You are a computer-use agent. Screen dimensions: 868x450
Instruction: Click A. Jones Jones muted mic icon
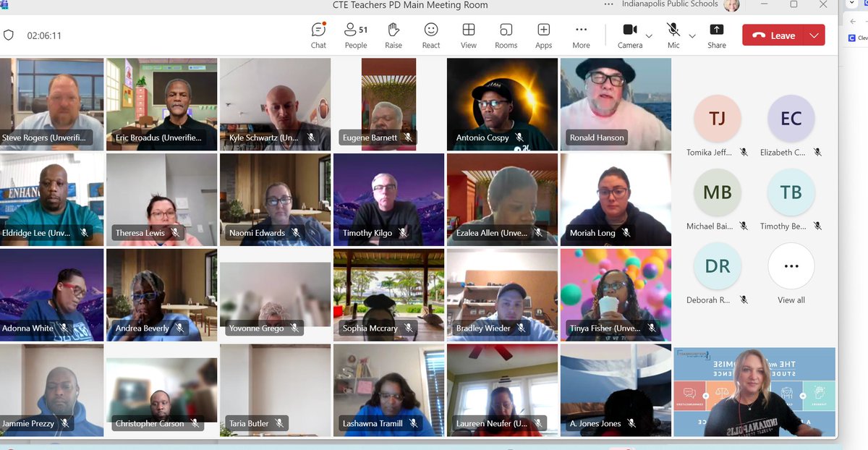[x=631, y=423]
